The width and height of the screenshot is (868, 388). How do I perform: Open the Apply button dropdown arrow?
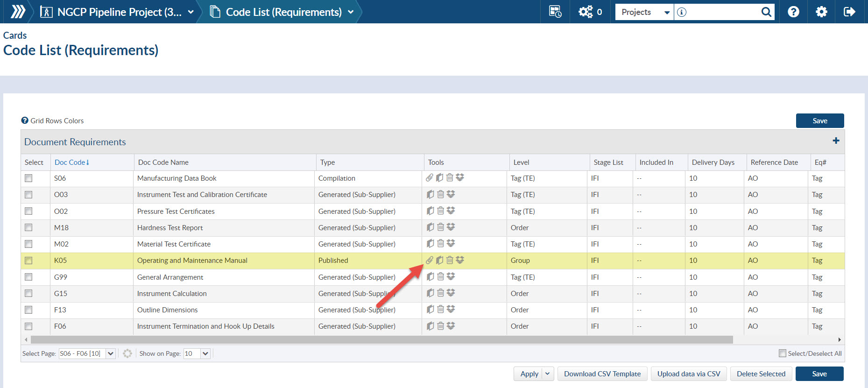point(548,374)
